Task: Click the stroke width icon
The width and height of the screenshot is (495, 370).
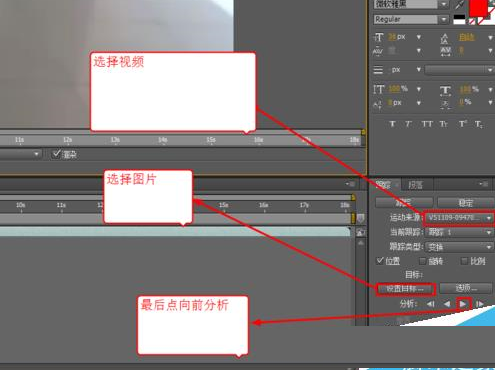Action: pyautogui.click(x=378, y=70)
